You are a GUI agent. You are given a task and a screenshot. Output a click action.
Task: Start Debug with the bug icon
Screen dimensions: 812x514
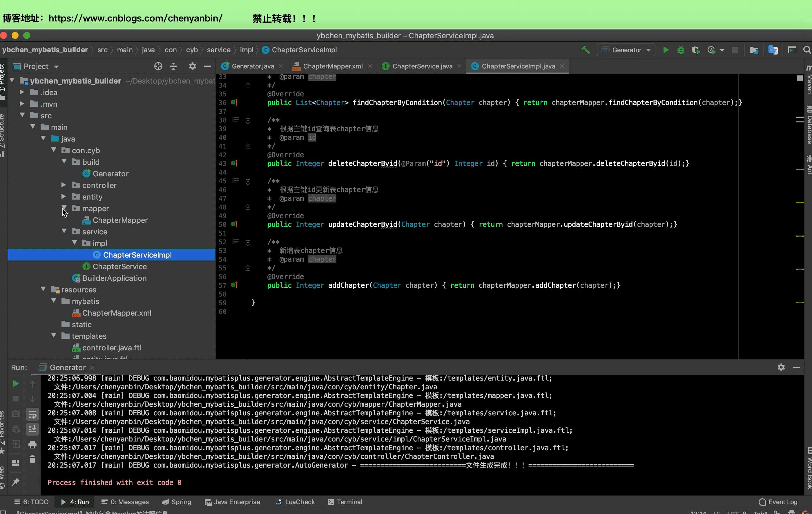[681, 50]
